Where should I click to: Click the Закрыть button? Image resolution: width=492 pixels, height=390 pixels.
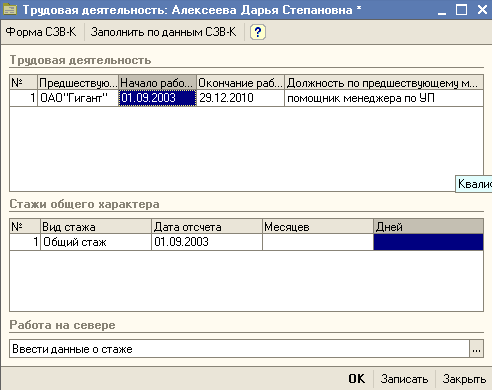point(464,379)
